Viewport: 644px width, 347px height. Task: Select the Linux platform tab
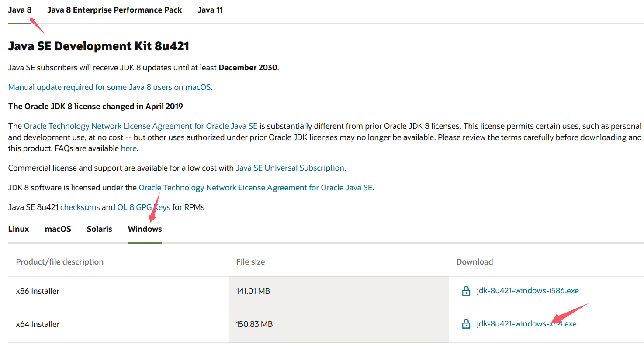19,229
